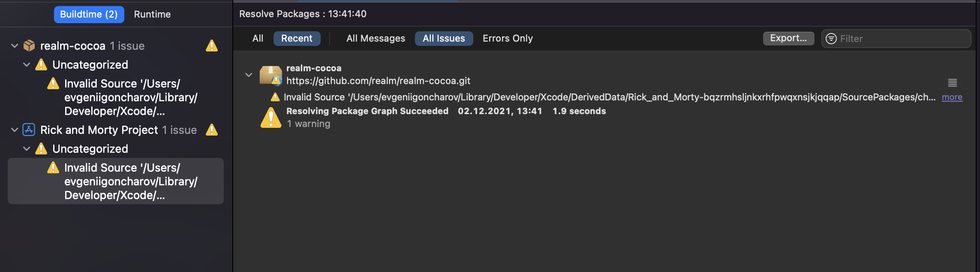Click the 1 warning summary text

tap(309, 124)
